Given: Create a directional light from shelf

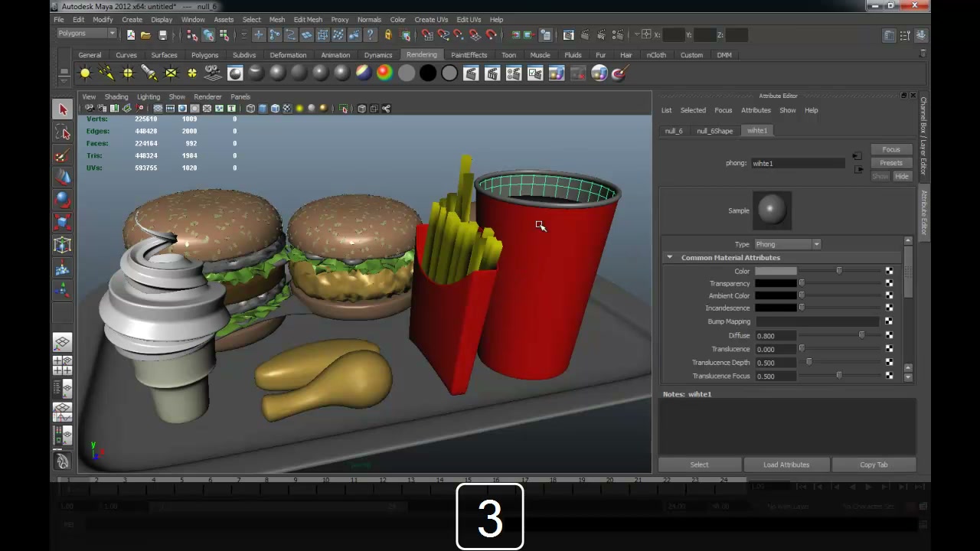Looking at the screenshot, I should click(106, 73).
